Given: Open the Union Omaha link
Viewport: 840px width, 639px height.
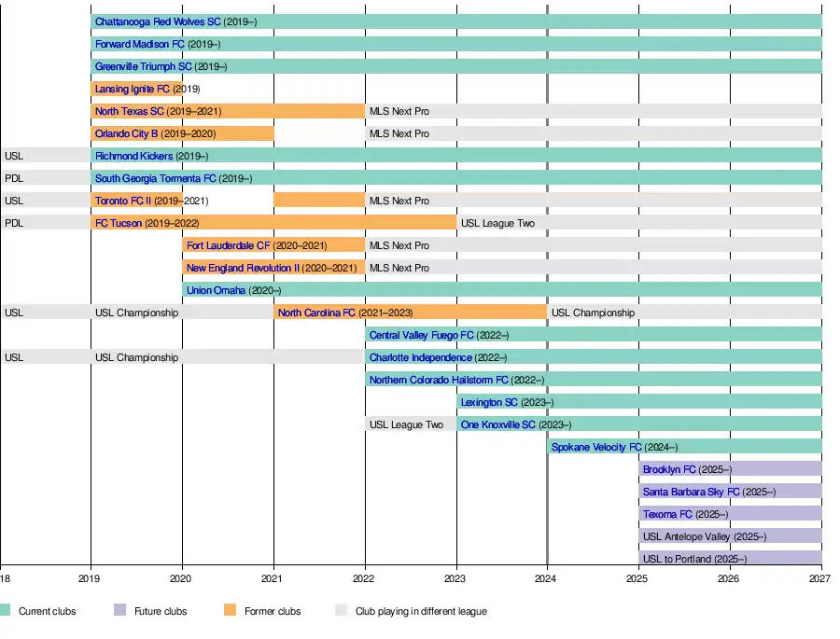Looking at the screenshot, I should [216, 290].
